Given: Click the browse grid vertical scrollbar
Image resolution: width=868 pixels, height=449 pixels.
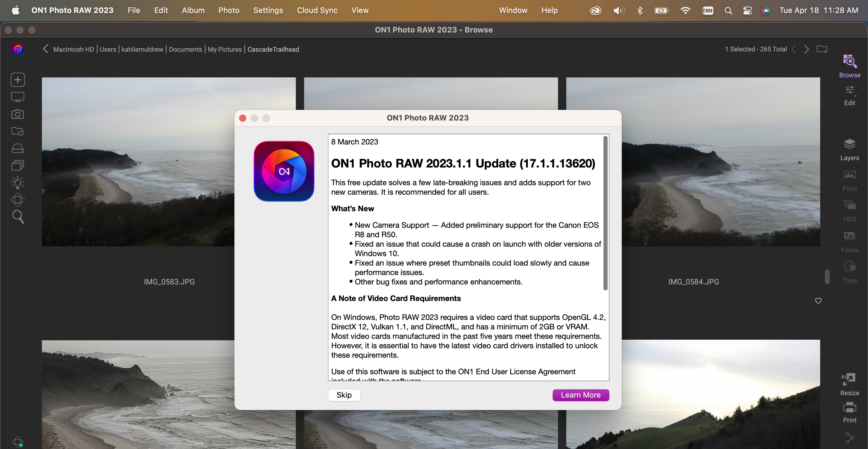Looking at the screenshot, I should [x=827, y=276].
